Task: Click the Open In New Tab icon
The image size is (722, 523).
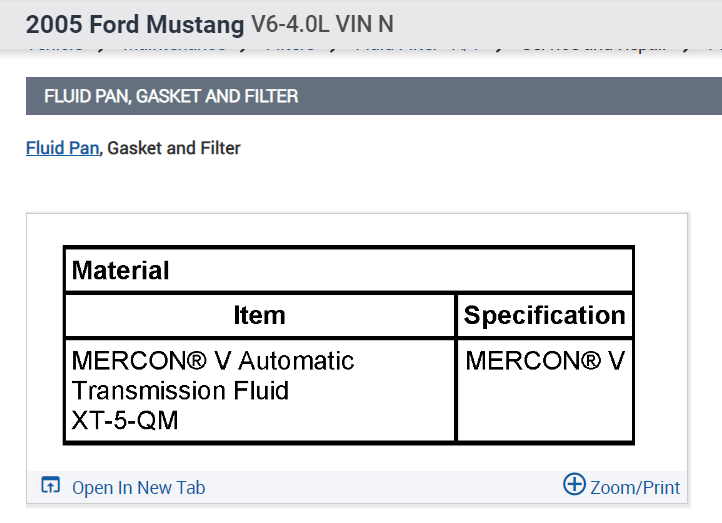Action: click(x=50, y=486)
